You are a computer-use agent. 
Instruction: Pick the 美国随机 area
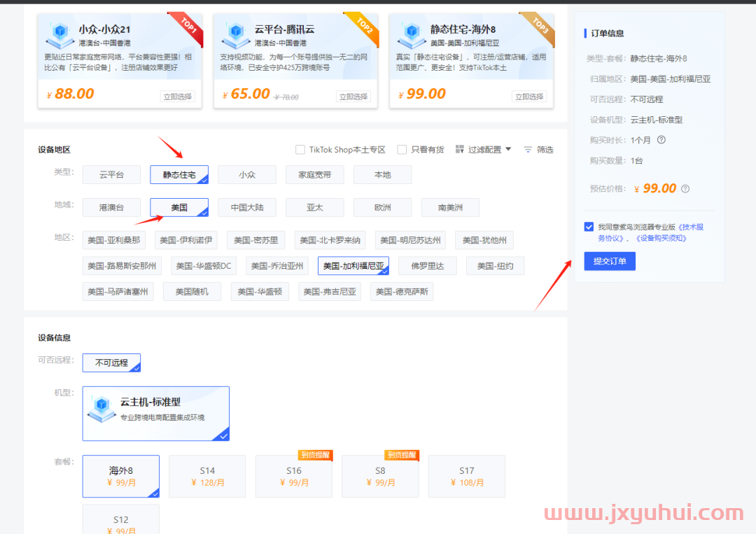pos(192,292)
